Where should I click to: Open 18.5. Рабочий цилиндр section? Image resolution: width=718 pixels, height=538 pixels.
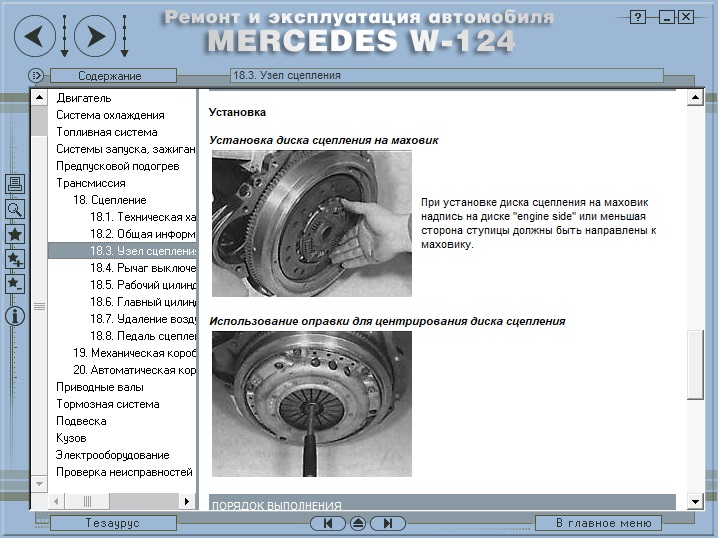(143, 284)
